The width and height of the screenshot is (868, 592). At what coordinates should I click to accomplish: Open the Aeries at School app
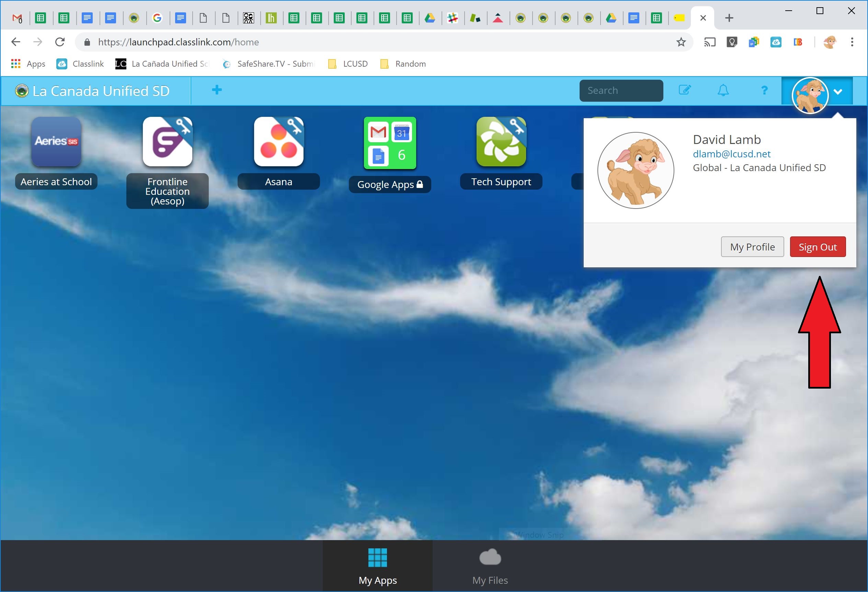point(56,141)
